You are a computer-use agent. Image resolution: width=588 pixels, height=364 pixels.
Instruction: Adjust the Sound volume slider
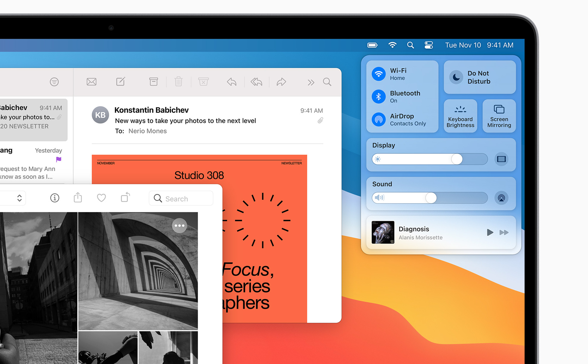(429, 198)
